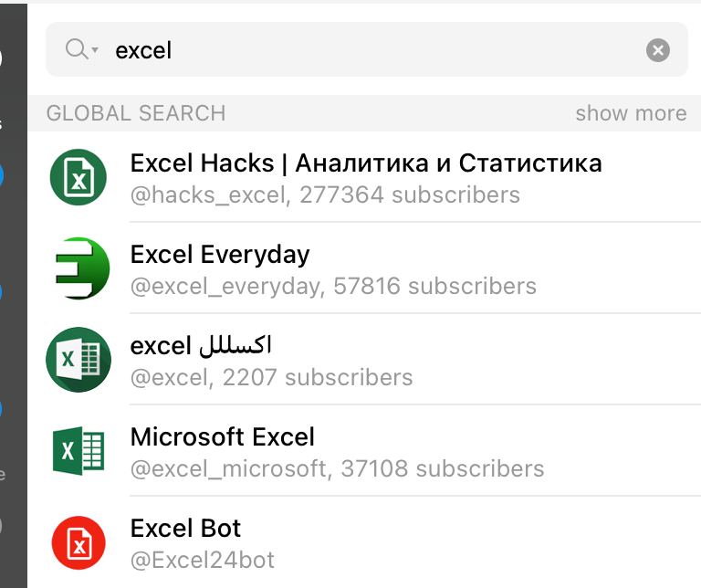The height and width of the screenshot is (588, 701).
Task: Select the Excel Everyday channel name
Action: [220, 255]
